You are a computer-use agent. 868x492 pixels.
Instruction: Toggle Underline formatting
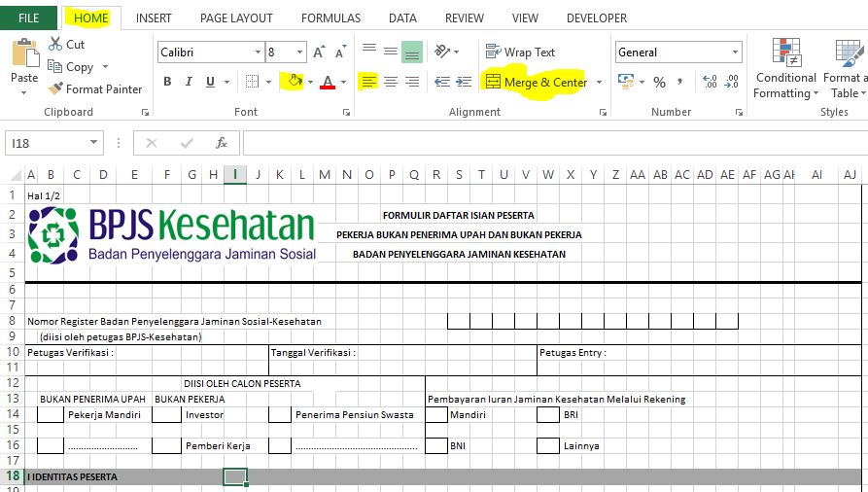[210, 82]
